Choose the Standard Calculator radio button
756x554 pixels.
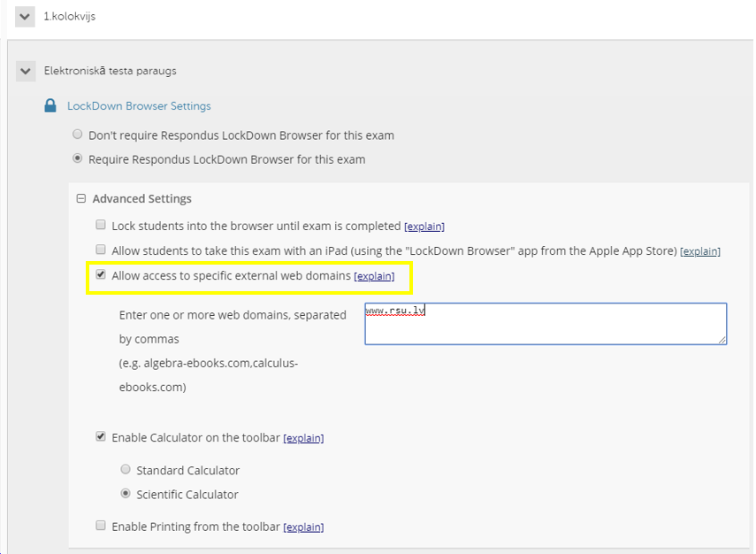click(x=126, y=470)
